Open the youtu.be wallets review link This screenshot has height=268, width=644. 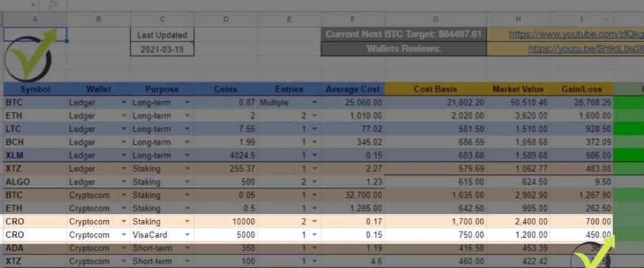[x=585, y=49]
